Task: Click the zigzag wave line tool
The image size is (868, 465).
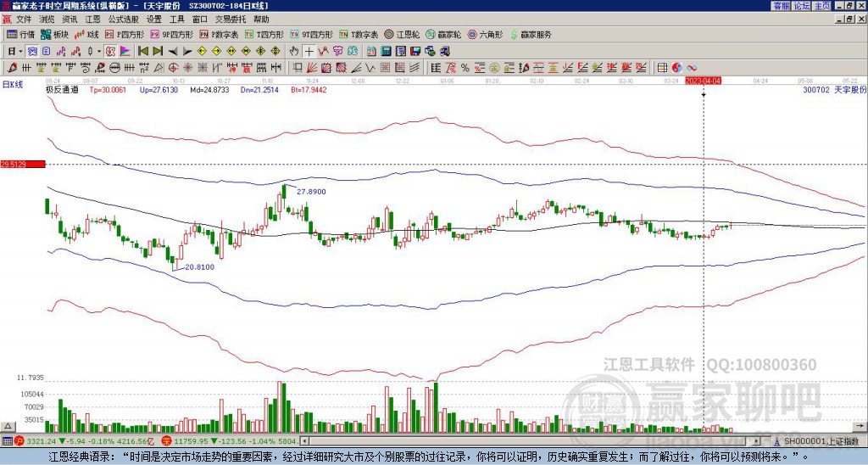Action: point(370,68)
